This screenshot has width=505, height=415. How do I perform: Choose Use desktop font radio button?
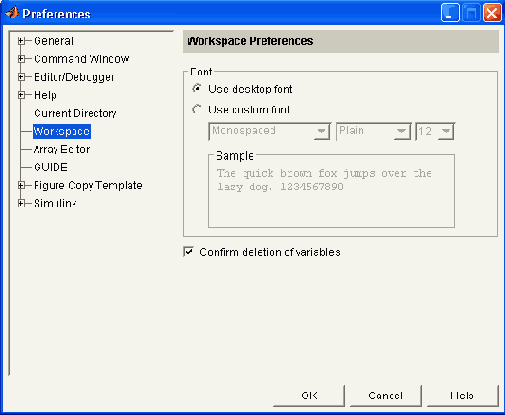pyautogui.click(x=197, y=89)
